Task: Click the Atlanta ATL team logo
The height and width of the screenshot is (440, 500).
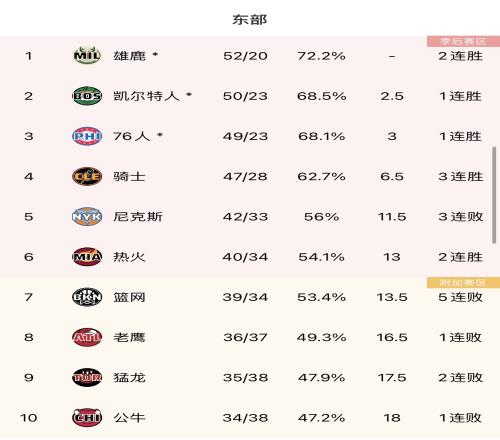Action: click(x=87, y=337)
